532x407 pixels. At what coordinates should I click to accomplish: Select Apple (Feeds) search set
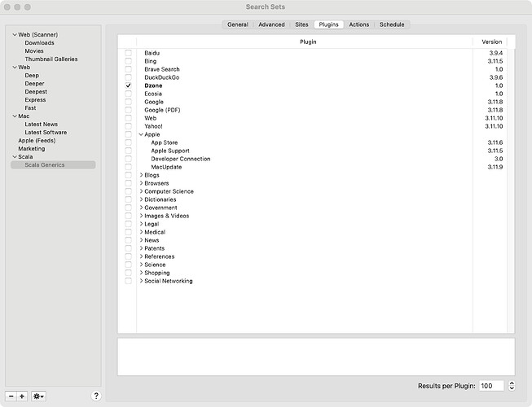pyautogui.click(x=37, y=140)
